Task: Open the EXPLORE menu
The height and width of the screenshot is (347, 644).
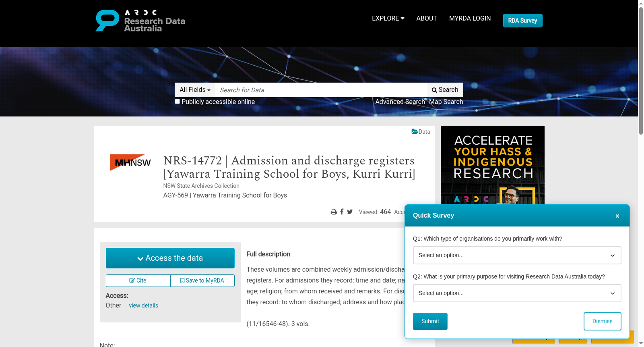Action: click(388, 18)
